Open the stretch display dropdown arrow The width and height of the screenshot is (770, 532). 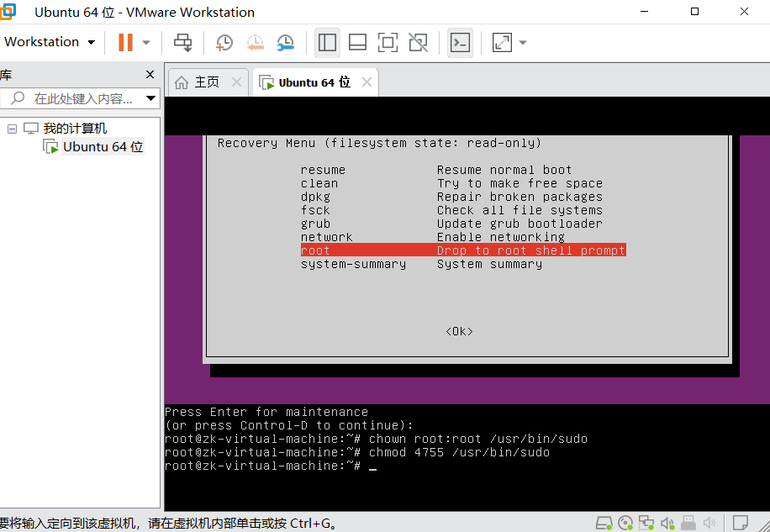tap(523, 43)
